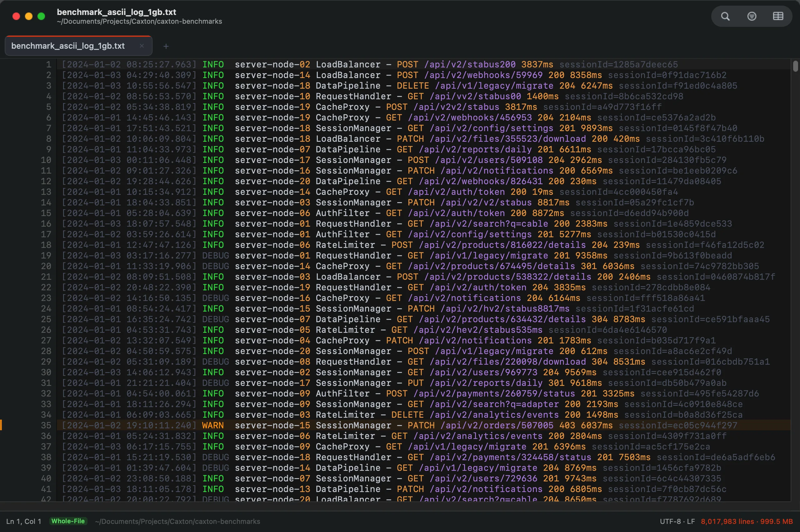Viewport: 800px width, 532px height.
Task: Click /api/v2/payments/260759/status on line 32
Action: point(494,394)
